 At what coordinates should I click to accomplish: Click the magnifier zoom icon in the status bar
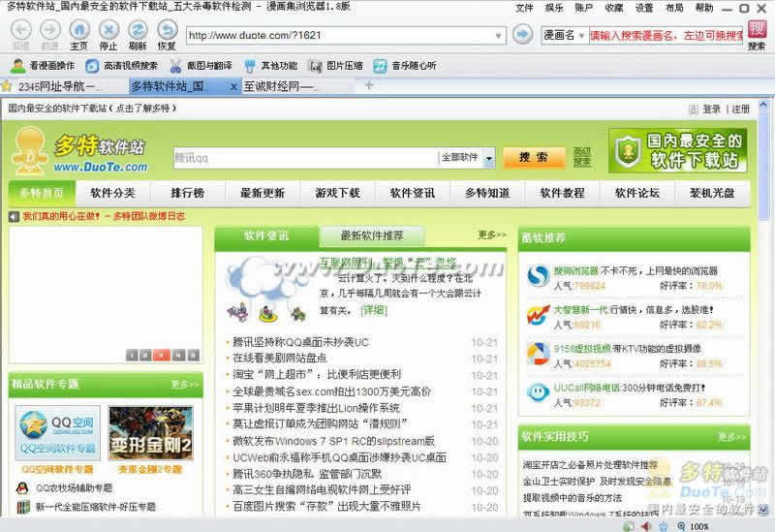681,526
